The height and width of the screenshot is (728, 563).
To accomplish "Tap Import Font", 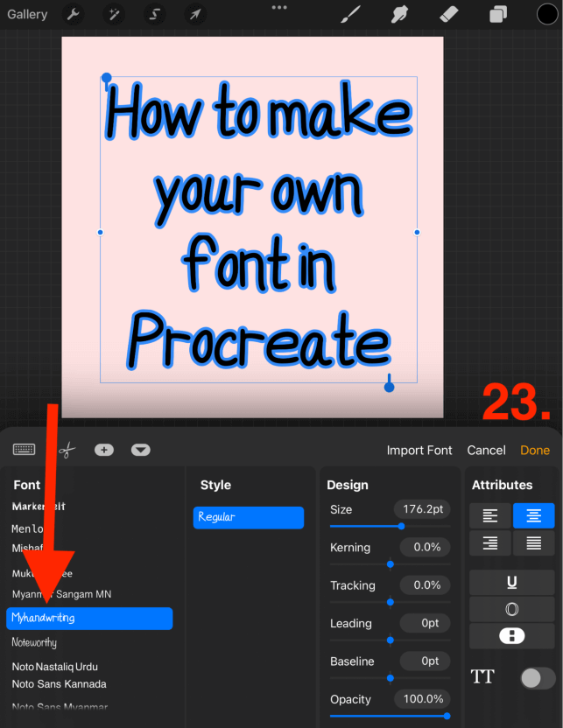I will pyautogui.click(x=419, y=450).
